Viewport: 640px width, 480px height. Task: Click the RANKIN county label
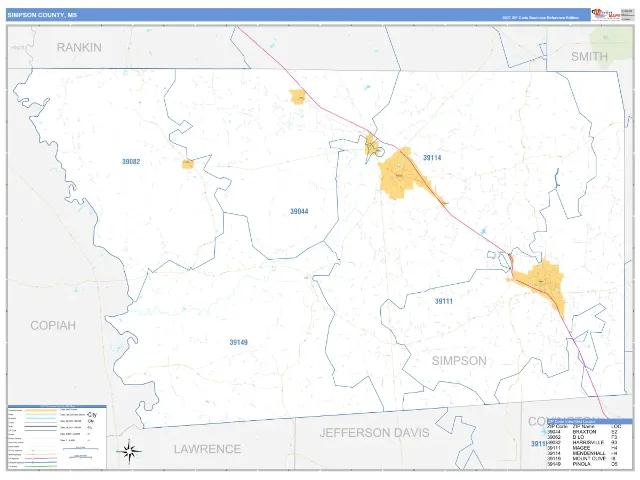(x=79, y=47)
